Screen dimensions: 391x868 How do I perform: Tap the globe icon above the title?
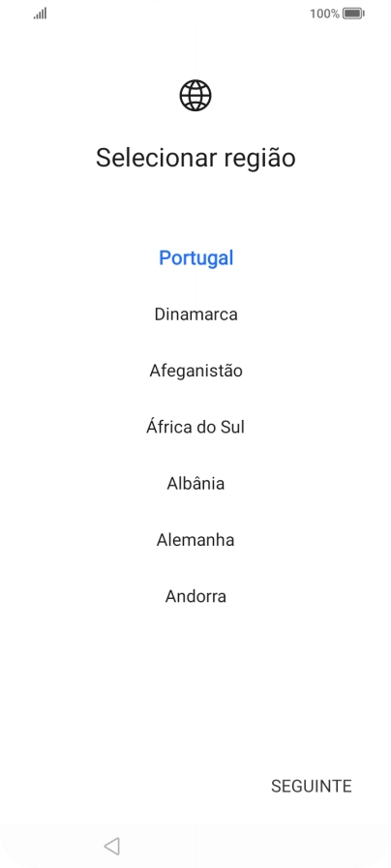click(x=195, y=95)
